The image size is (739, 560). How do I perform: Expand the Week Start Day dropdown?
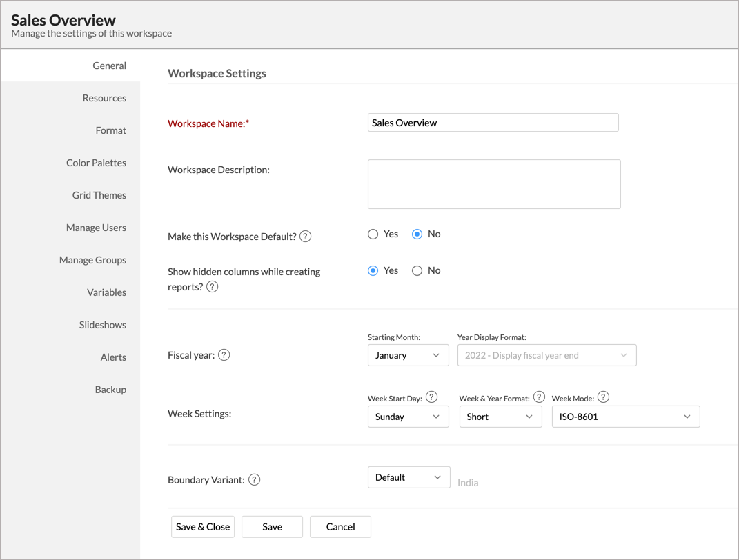(408, 417)
